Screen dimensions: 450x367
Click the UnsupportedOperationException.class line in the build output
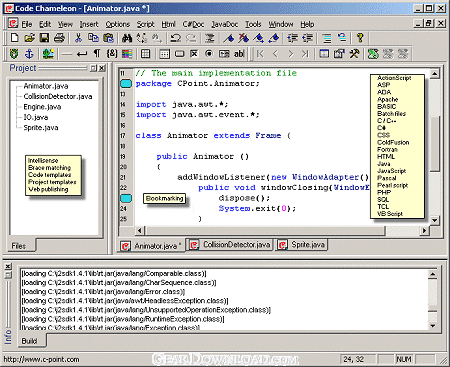click(x=146, y=310)
